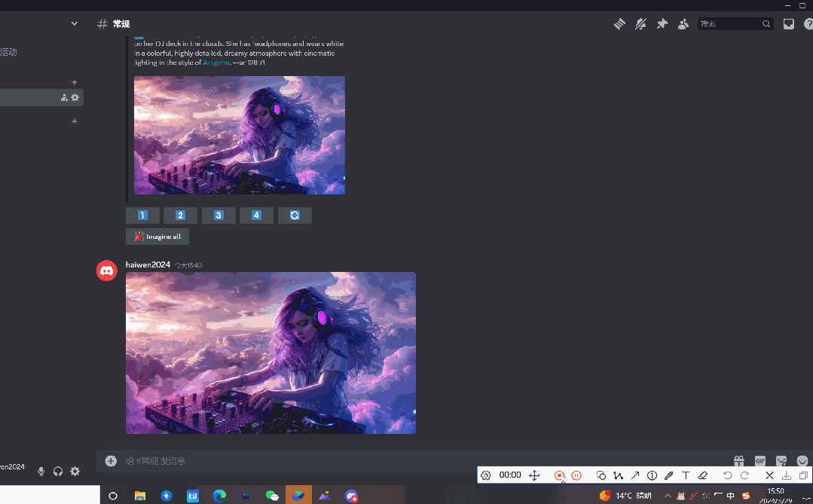Select the text annotation tool
Viewport: 813px width, 504px height.
tap(686, 475)
